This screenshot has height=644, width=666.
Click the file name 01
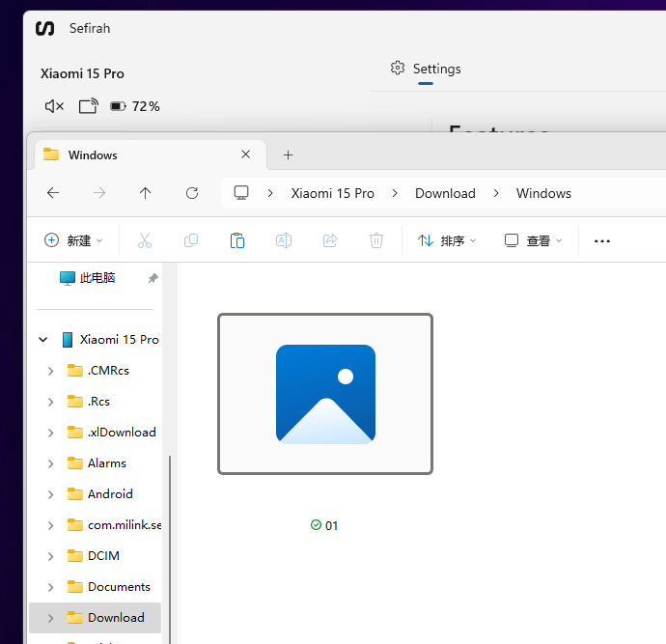[331, 526]
